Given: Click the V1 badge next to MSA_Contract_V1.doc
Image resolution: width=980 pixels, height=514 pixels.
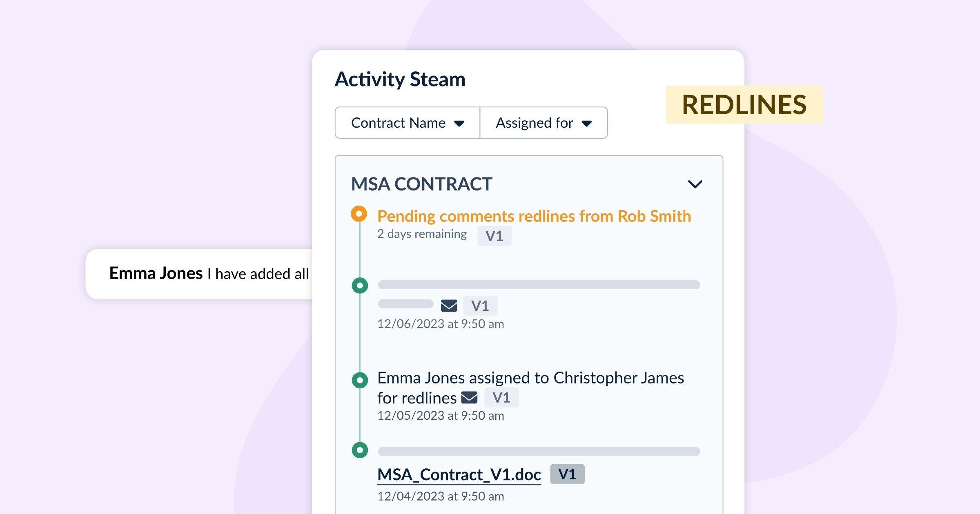Looking at the screenshot, I should click(x=568, y=474).
